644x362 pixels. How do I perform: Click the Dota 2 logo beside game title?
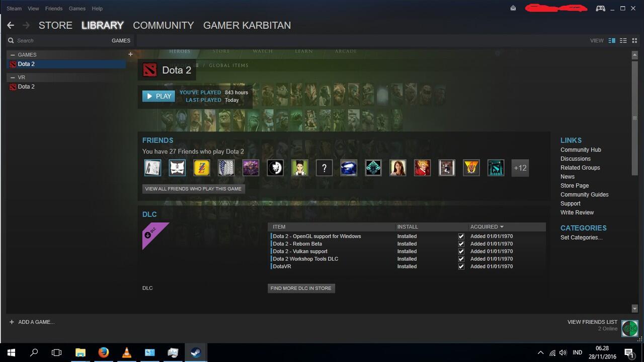point(150,70)
